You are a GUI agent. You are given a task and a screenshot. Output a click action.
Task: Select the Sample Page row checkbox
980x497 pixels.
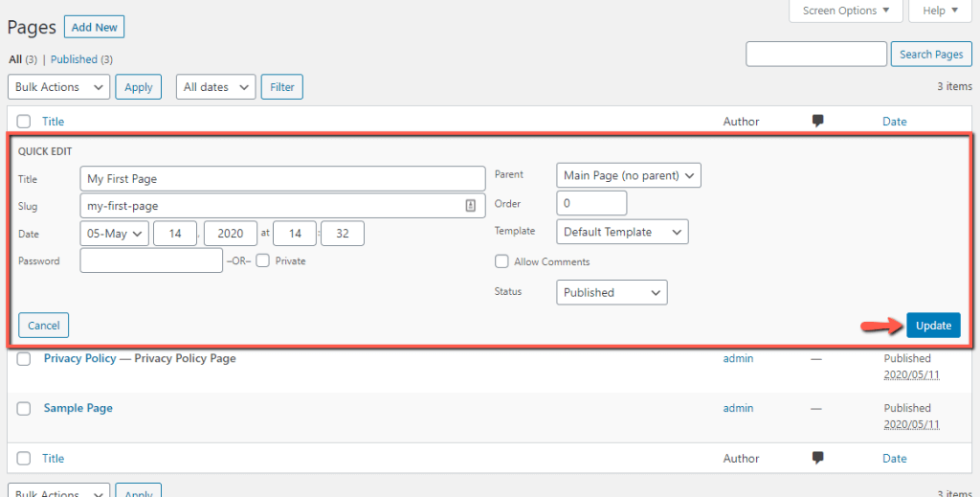[x=24, y=408]
